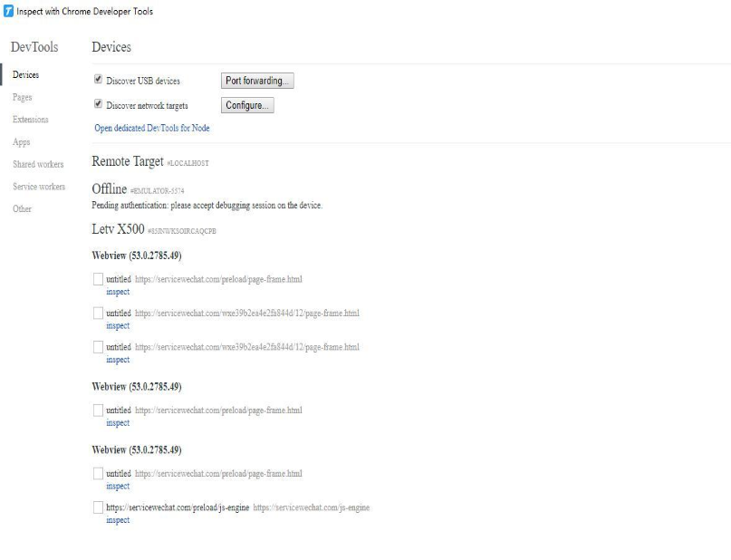The width and height of the screenshot is (731, 560).
Task: Click thumbnail box of js-engine entry
Action: tap(98, 507)
